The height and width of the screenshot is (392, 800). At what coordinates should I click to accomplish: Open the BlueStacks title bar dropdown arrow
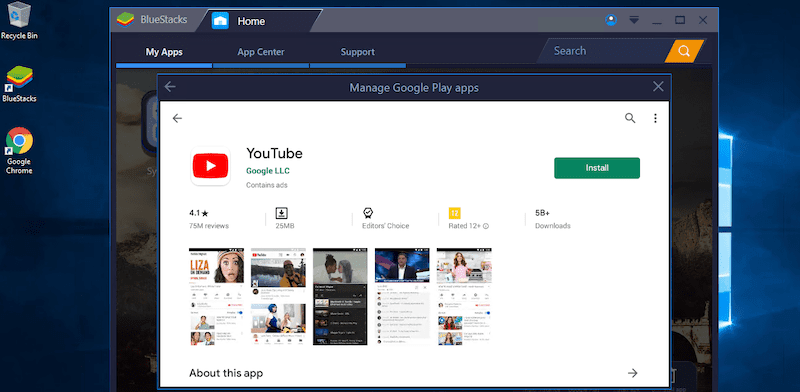coord(634,20)
